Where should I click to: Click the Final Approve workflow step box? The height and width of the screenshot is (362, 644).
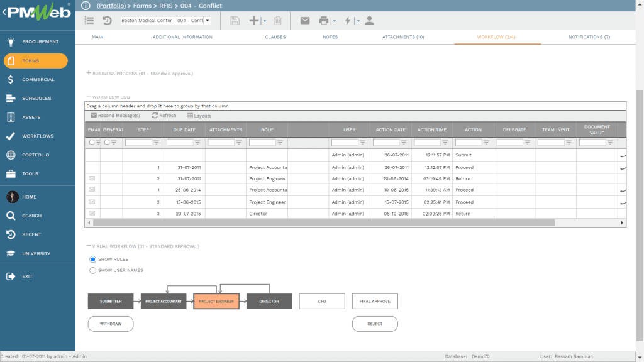point(375,301)
